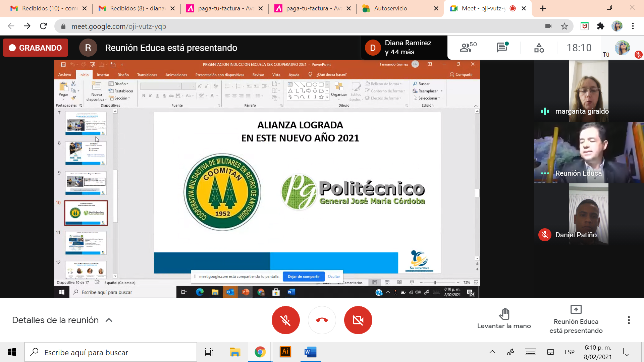This screenshot has width=644, height=362.
Task: Open File Explorer from taskbar
Action: [x=235, y=352]
